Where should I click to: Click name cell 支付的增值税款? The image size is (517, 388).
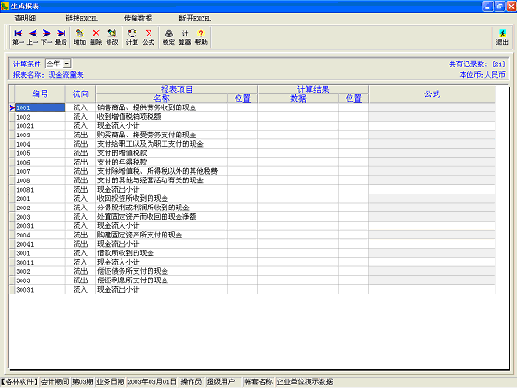[161, 153]
